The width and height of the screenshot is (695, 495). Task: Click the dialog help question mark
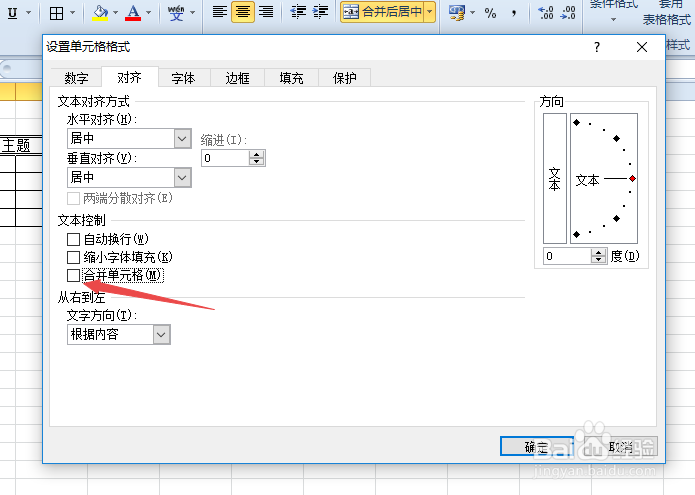coord(597,47)
